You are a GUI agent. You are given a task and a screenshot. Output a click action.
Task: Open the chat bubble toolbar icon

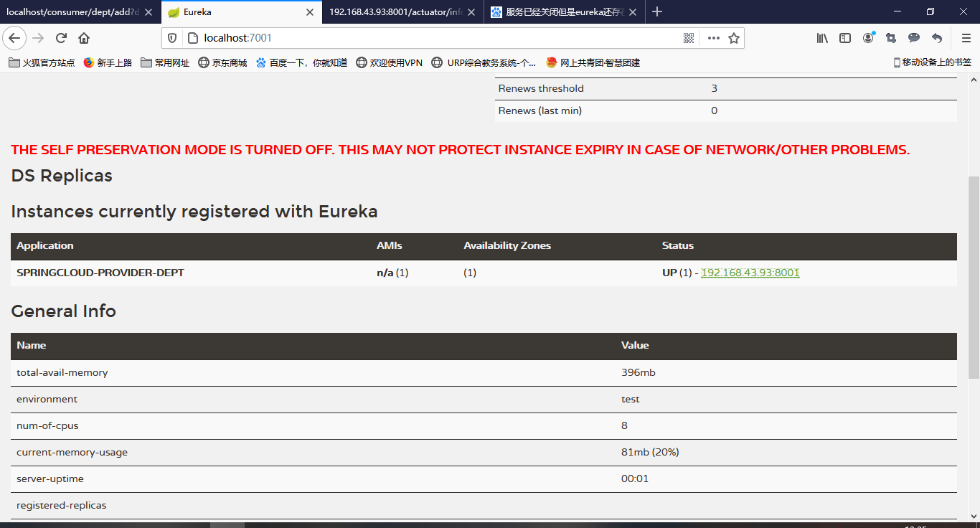point(914,38)
